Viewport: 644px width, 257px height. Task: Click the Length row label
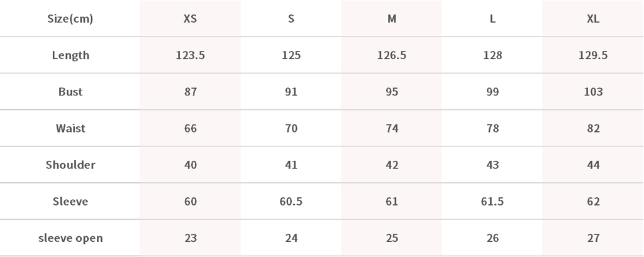(x=70, y=55)
